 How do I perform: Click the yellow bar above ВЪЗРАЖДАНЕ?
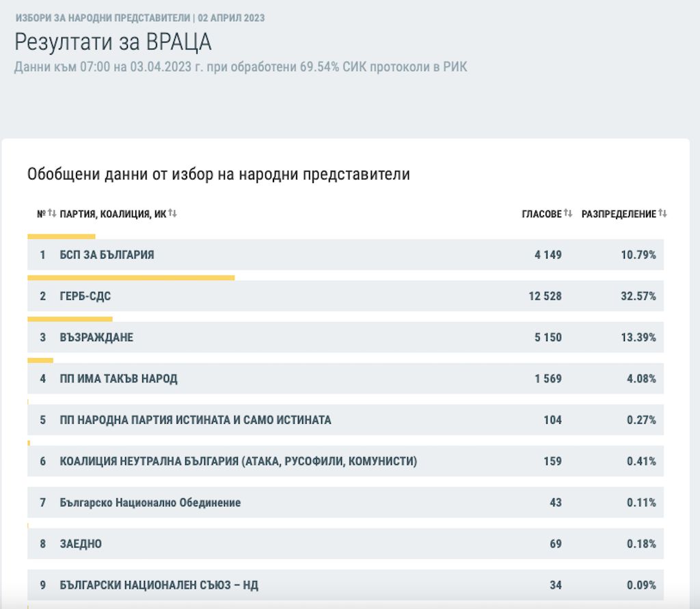click(70, 319)
